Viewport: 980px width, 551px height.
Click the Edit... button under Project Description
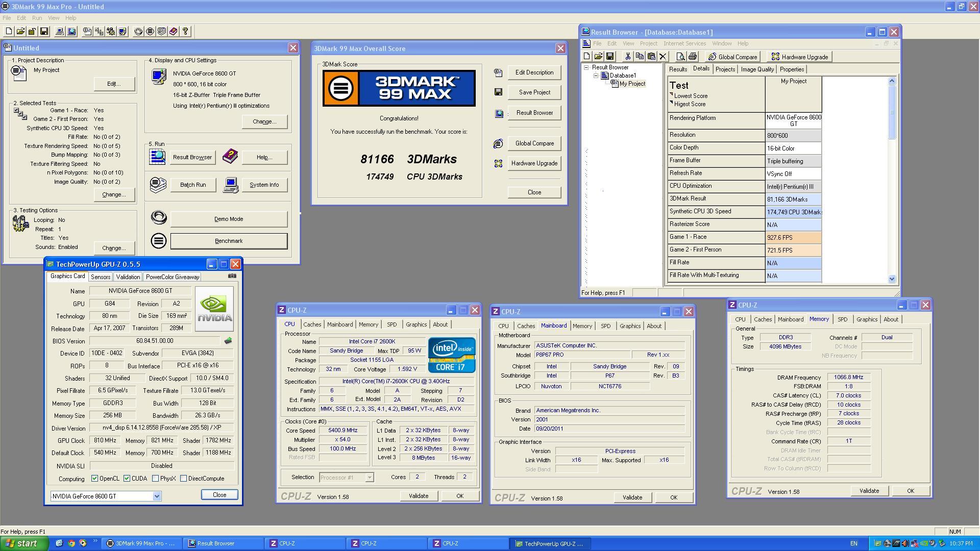tap(114, 84)
